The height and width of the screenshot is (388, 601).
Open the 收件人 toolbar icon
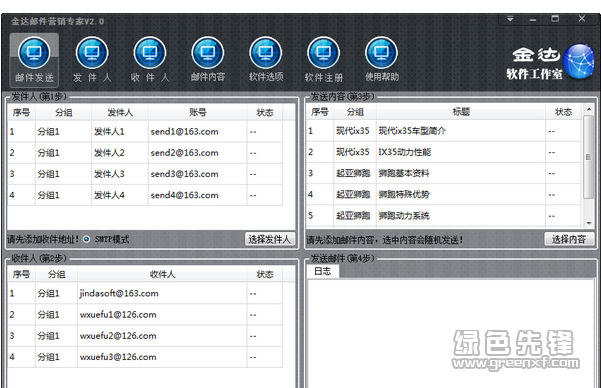click(x=150, y=59)
